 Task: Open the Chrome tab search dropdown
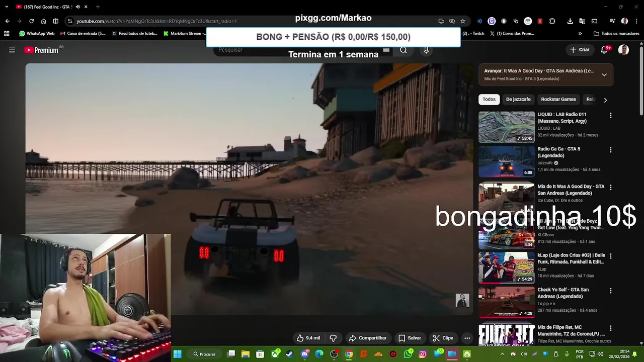(7, 7)
